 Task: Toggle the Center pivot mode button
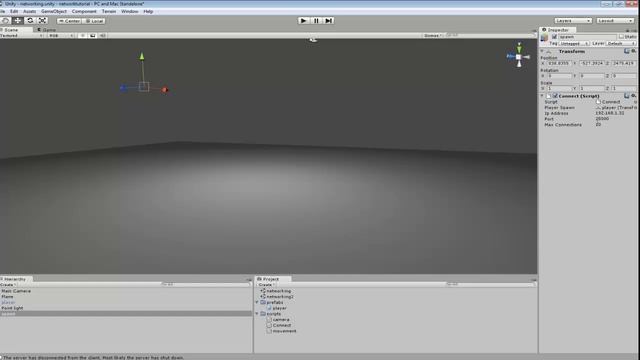point(69,21)
